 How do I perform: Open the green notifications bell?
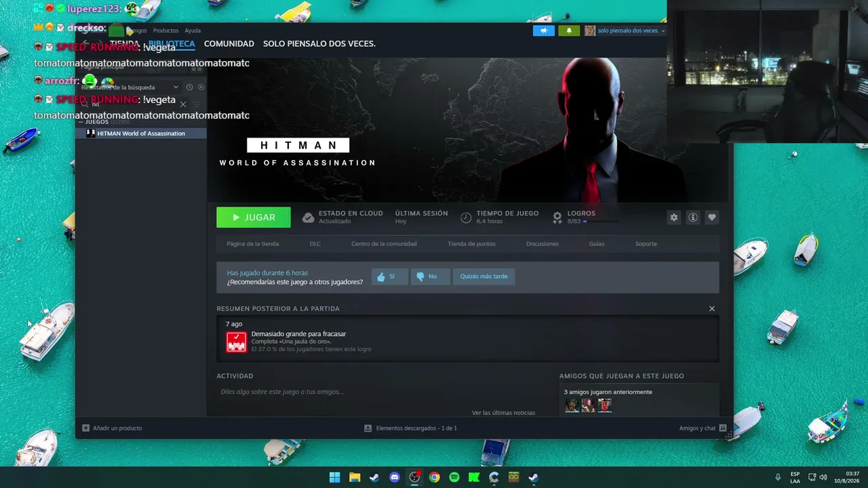click(569, 30)
